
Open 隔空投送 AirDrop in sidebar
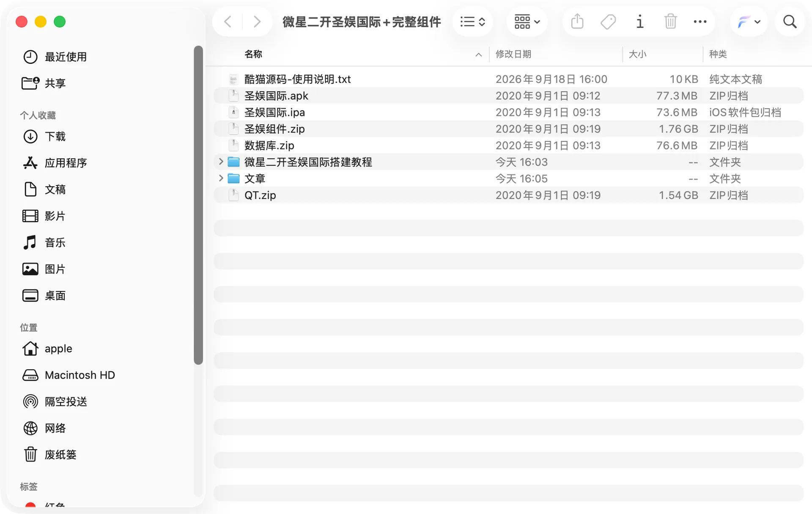(55, 401)
